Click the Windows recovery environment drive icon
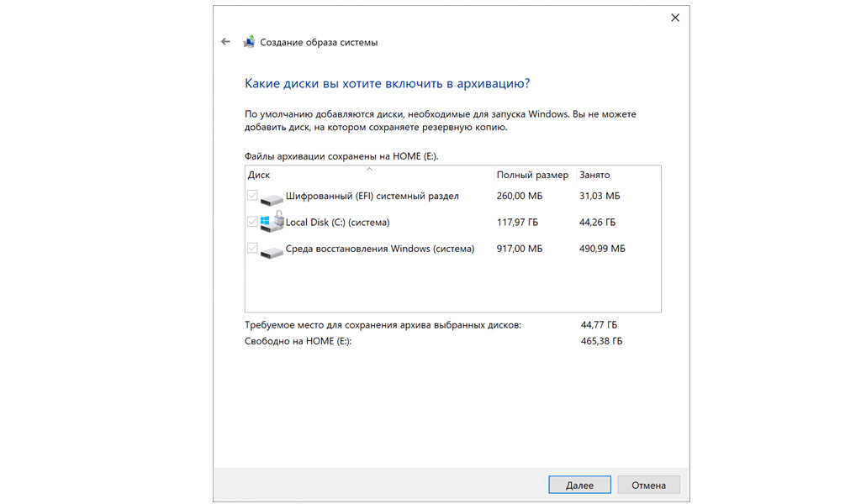This screenshot has height=504, width=861. pyautogui.click(x=272, y=251)
